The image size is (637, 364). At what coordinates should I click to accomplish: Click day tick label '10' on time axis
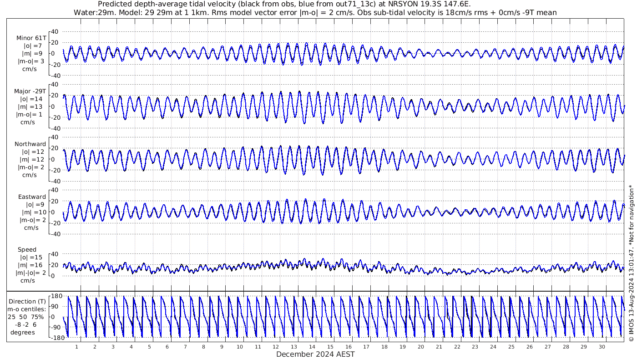(239, 347)
